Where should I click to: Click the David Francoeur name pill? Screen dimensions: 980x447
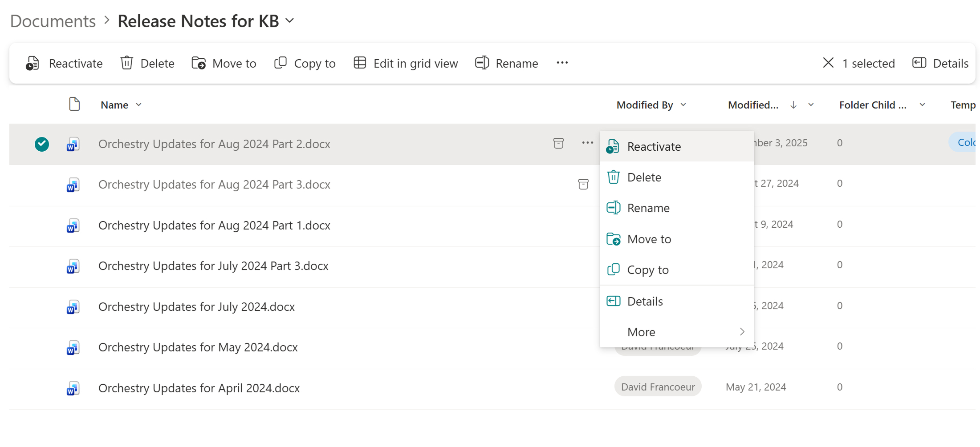[x=658, y=387]
